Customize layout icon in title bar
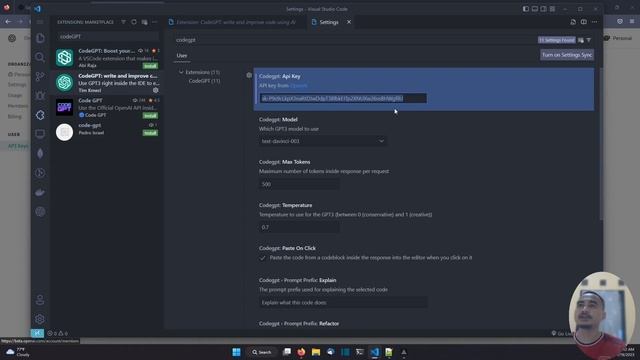 coord(552,9)
